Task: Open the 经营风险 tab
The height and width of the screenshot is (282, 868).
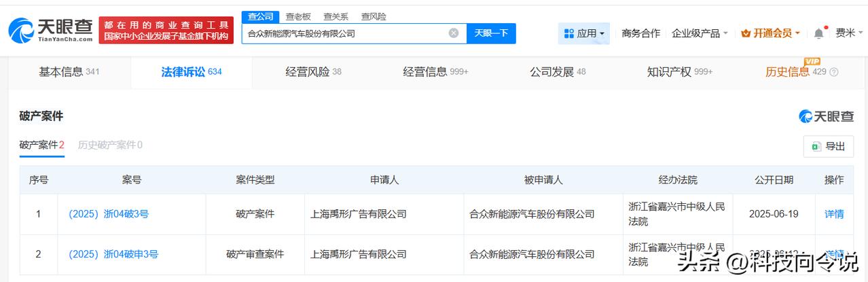Action: click(313, 72)
